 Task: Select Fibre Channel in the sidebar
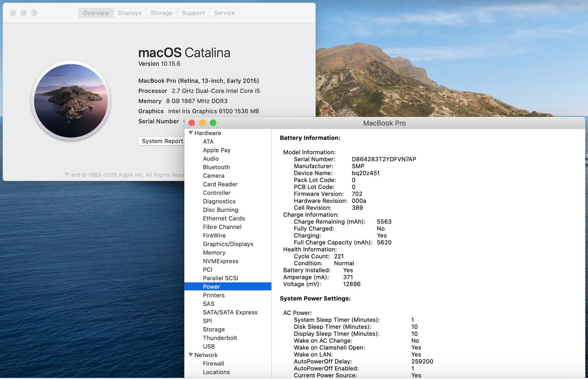point(222,227)
